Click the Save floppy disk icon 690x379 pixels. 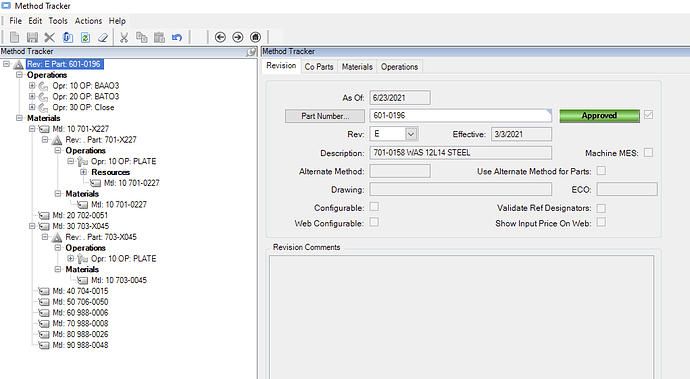(32, 37)
